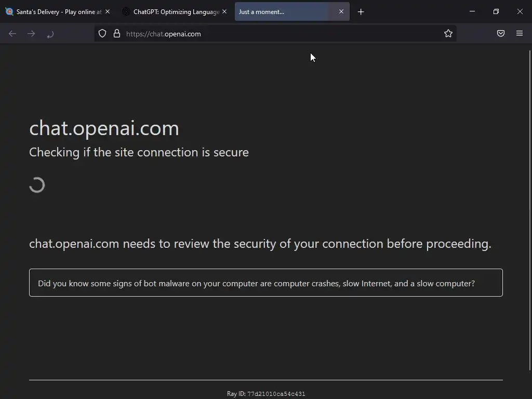Image resolution: width=532 pixels, height=399 pixels.
Task: Click the 'Did you know' bot malware tip box
Action: (x=265, y=283)
